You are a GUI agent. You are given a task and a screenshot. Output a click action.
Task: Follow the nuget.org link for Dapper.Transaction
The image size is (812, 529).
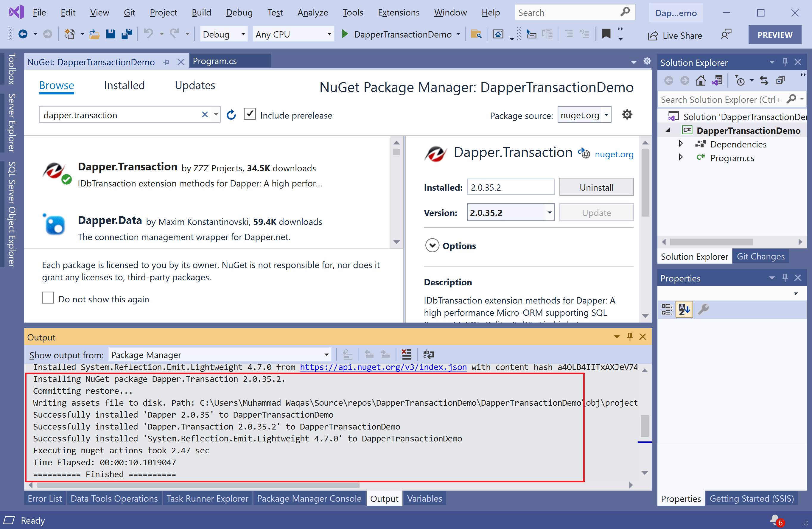pyautogui.click(x=614, y=154)
